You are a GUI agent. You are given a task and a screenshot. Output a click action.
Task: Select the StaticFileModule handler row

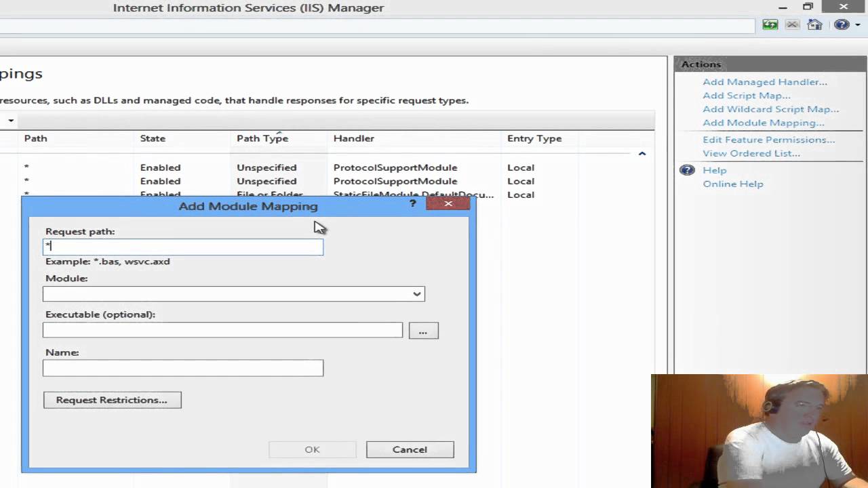327,194
